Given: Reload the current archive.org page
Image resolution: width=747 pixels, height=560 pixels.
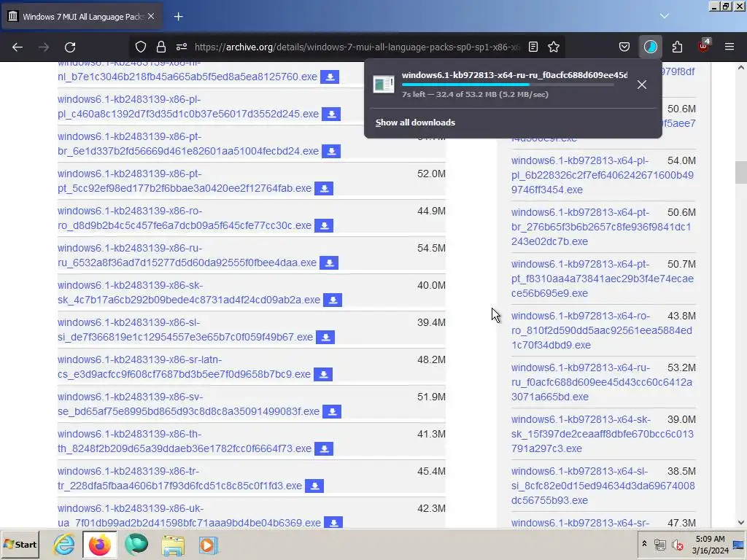Looking at the screenshot, I should [x=70, y=47].
